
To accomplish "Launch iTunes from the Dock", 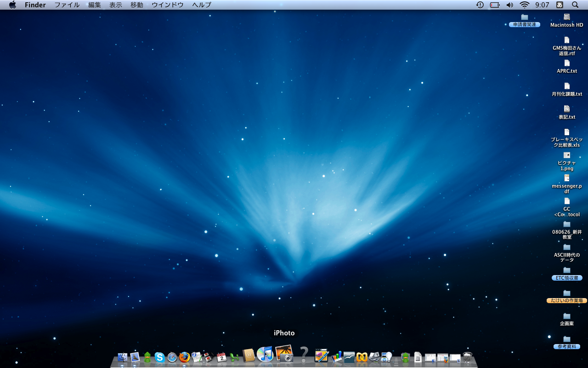I will pos(265,354).
